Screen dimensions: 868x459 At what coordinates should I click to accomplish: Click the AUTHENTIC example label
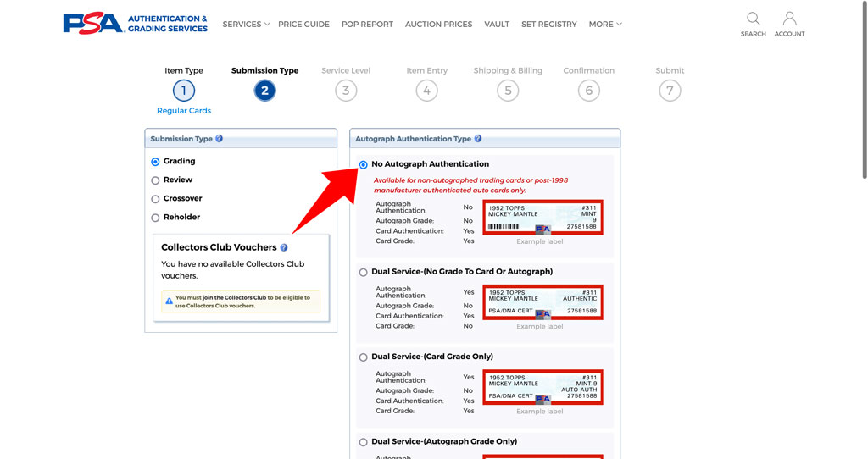542,302
